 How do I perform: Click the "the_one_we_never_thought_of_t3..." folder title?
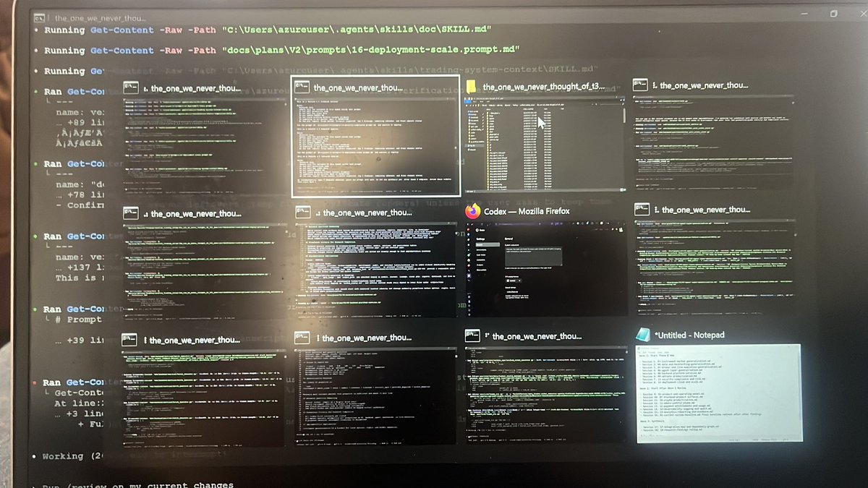tap(542, 87)
